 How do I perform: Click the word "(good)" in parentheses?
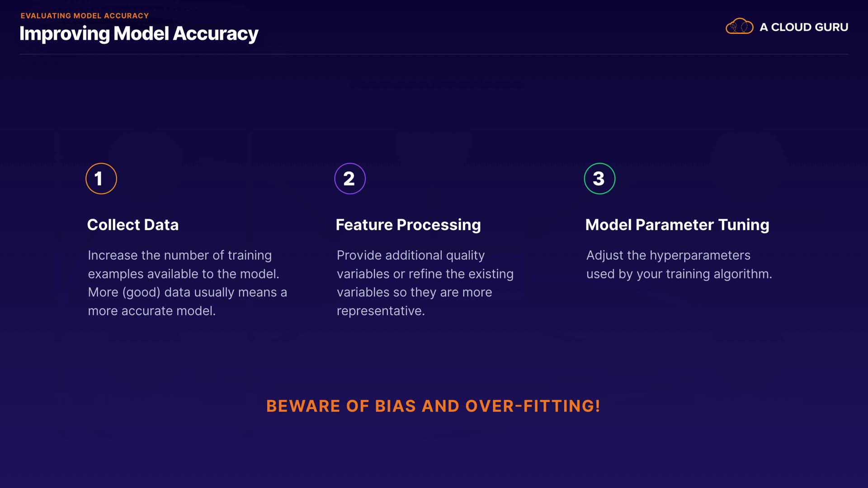click(x=142, y=292)
